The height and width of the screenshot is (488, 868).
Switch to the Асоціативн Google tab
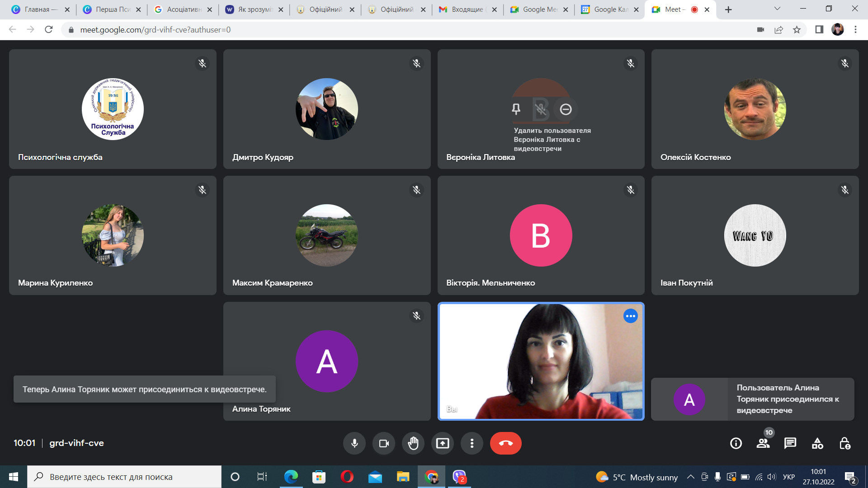(183, 9)
